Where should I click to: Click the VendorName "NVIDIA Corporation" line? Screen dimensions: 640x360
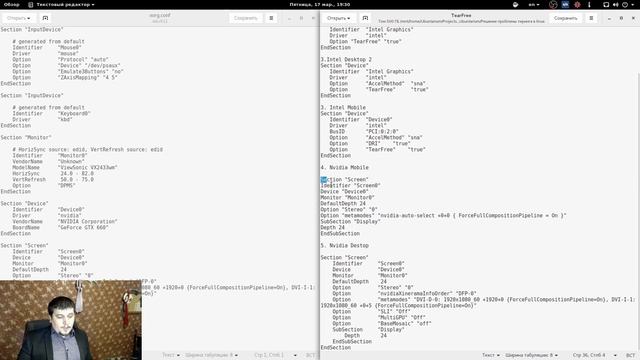[65, 221]
